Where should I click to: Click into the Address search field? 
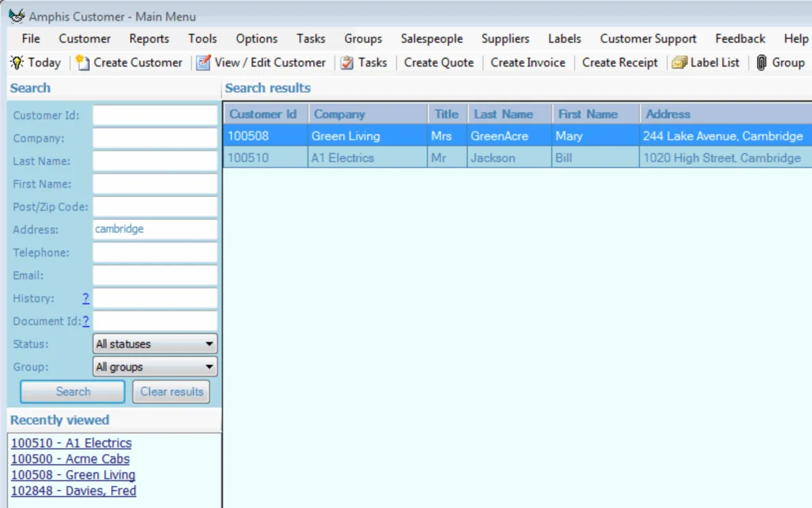point(155,229)
